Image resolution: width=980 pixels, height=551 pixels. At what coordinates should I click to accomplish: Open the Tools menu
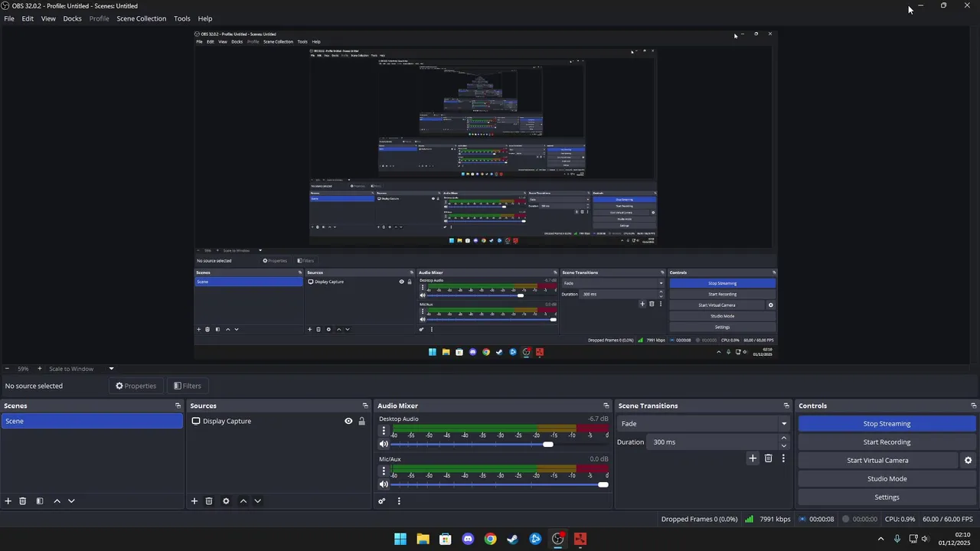182,18
